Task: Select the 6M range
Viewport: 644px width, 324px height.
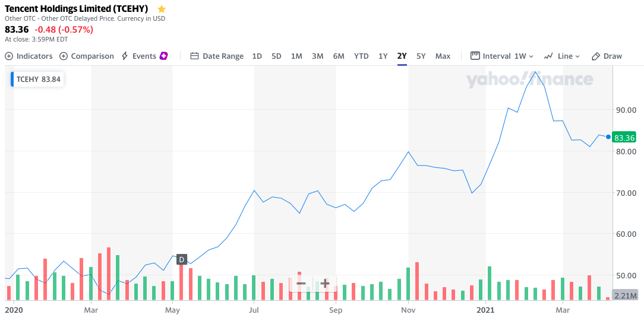Action: tap(339, 56)
